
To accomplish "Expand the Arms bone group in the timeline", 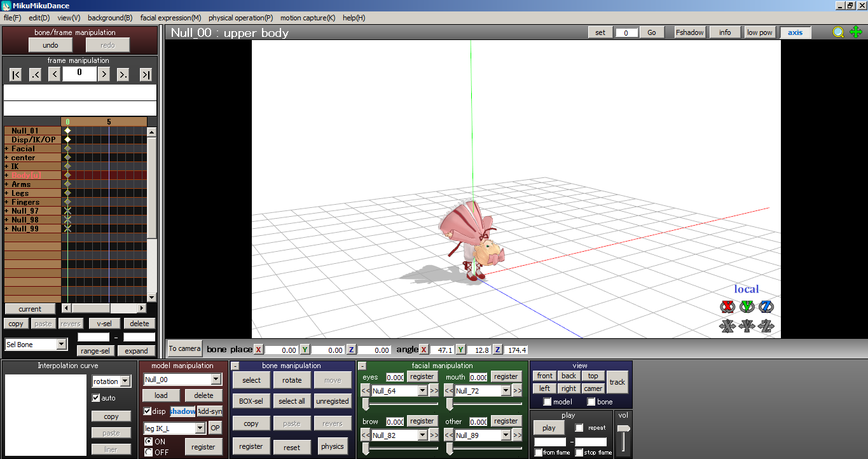I will click(6, 184).
